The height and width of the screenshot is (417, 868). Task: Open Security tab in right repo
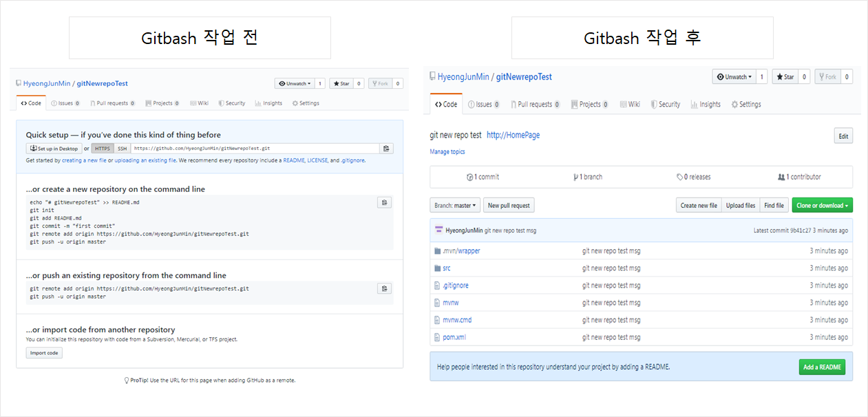665,105
